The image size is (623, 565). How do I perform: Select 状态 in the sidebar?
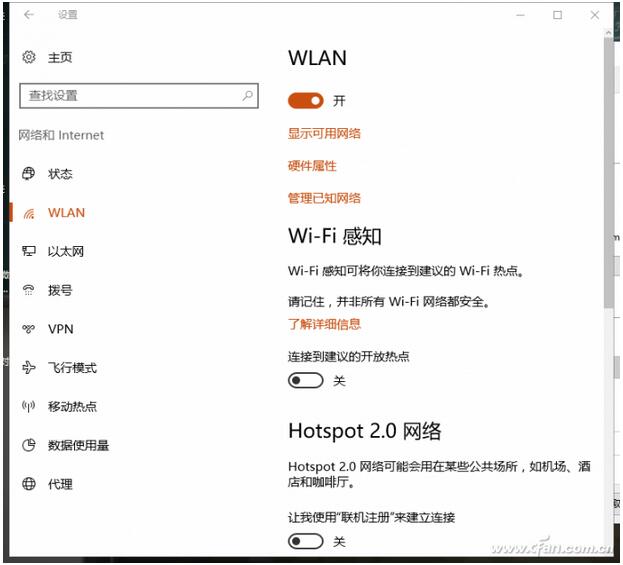tap(60, 174)
